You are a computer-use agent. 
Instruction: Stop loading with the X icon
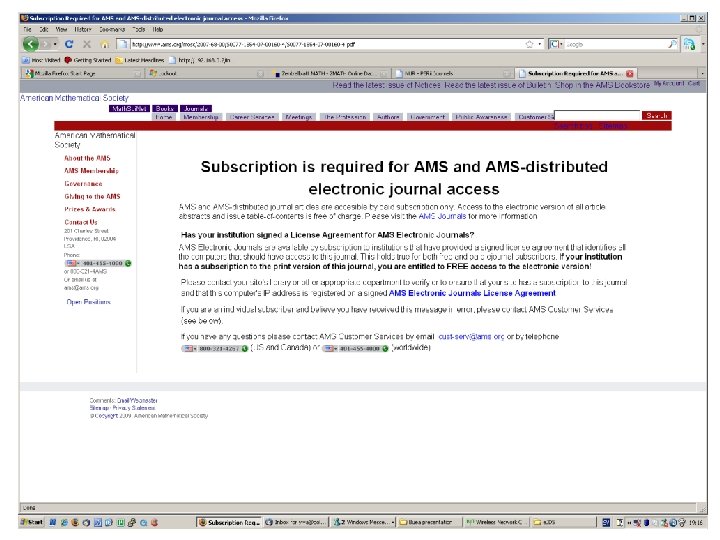87,44
